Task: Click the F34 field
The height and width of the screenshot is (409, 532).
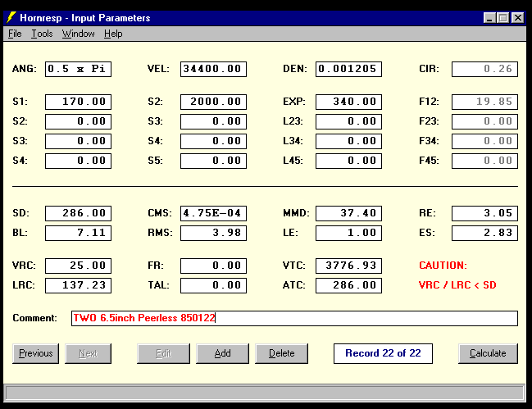Action: (x=484, y=141)
